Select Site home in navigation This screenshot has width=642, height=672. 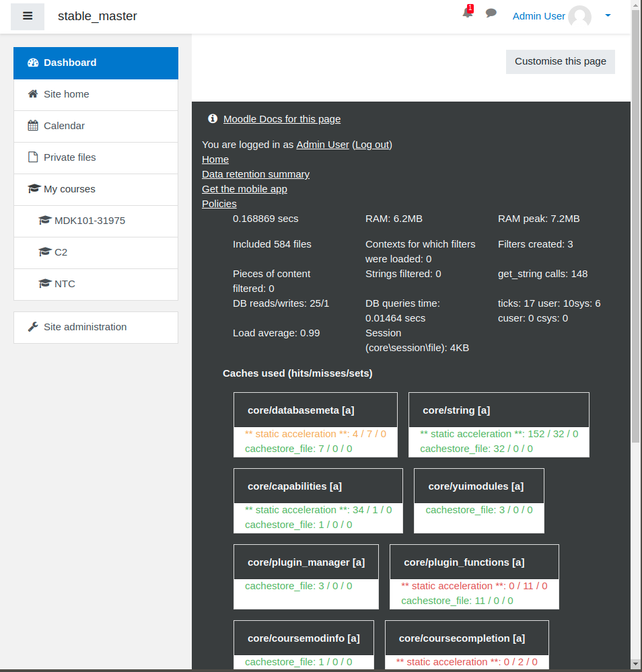[x=96, y=95]
